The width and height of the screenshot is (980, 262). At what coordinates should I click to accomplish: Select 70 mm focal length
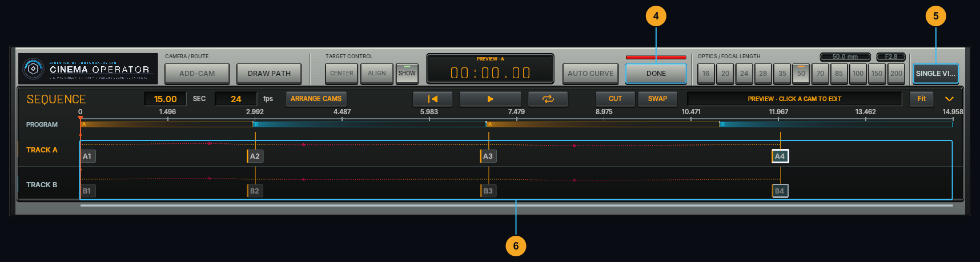point(820,74)
